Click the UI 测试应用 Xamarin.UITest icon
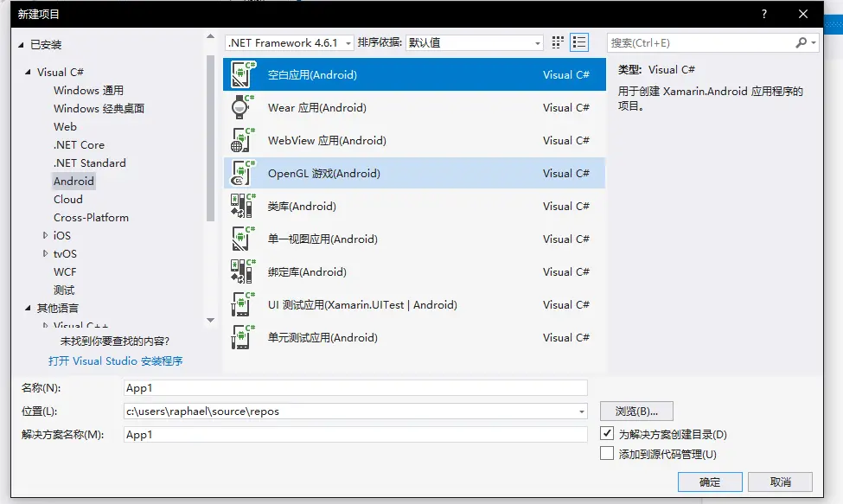843x504 pixels. point(243,304)
